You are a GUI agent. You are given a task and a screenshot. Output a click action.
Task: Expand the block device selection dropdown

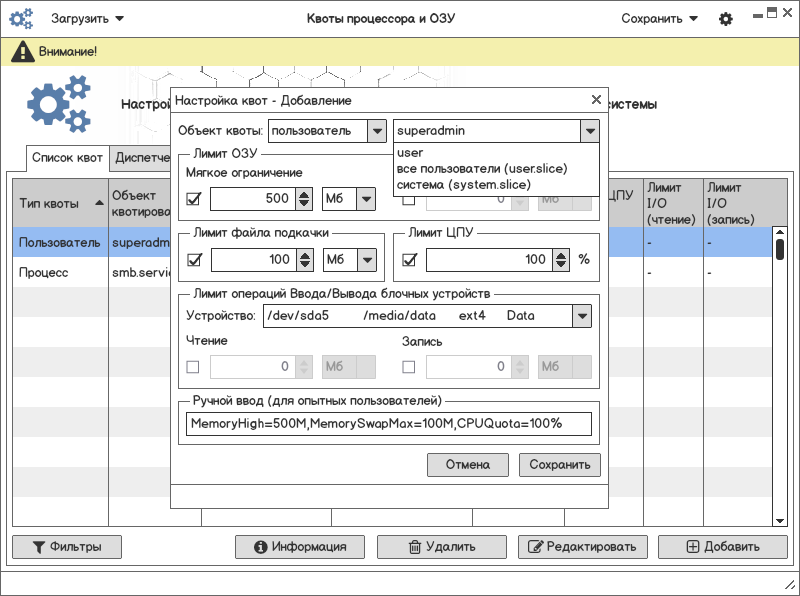tap(581, 316)
